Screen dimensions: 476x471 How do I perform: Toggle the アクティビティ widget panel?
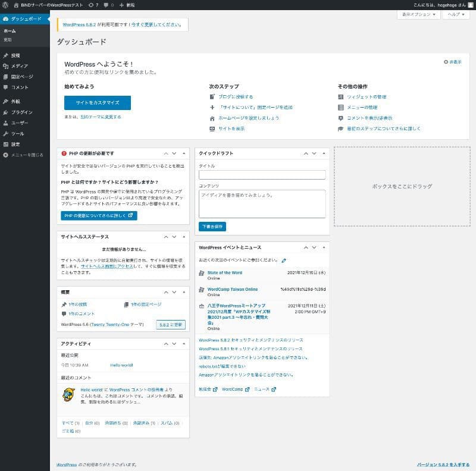(184, 344)
